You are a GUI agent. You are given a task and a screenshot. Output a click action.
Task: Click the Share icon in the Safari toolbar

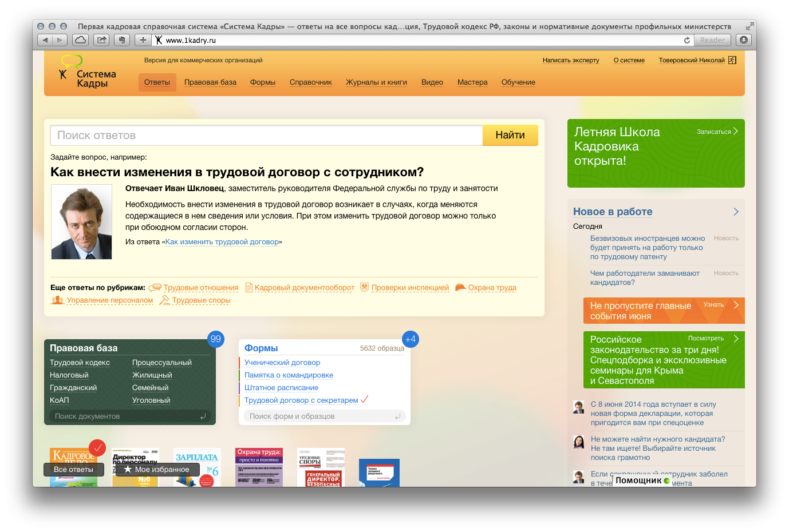(101, 40)
